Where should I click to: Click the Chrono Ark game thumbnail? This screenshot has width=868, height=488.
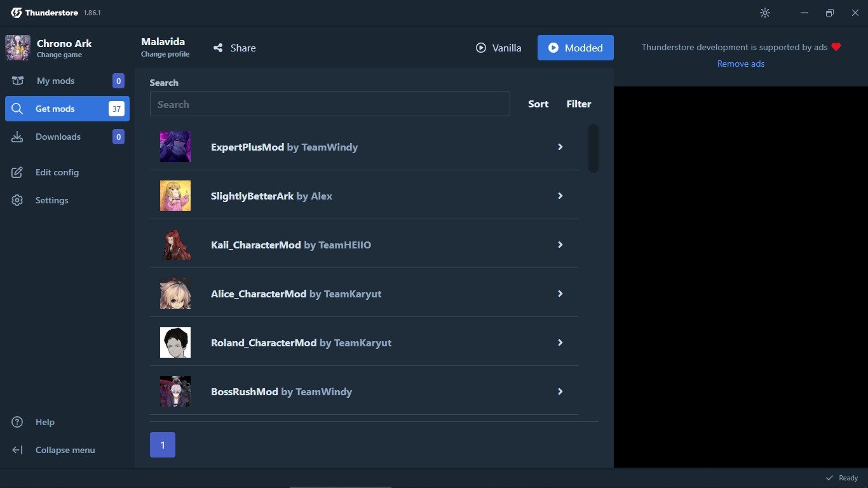coord(17,48)
